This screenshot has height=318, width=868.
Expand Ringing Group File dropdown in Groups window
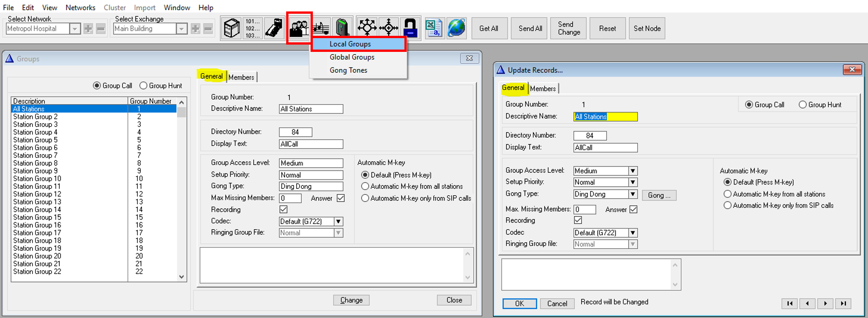[338, 233]
